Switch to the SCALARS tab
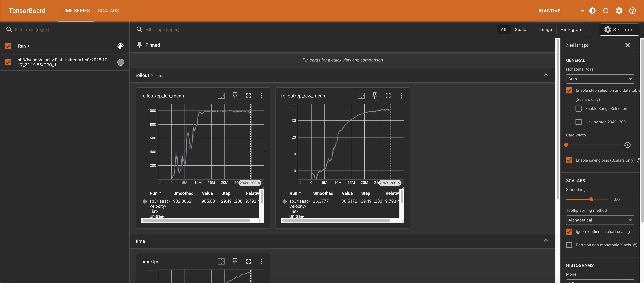Screen dimensions: 644x283 click(108, 11)
